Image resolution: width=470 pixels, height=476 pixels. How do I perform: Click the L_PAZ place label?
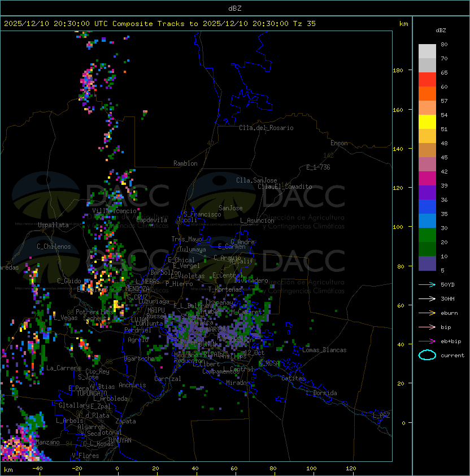click(381, 416)
